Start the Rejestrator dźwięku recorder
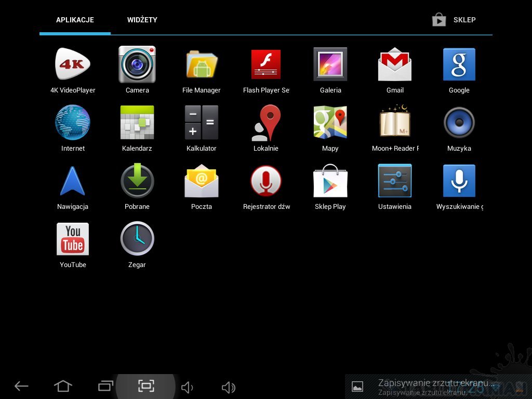Image resolution: width=532 pixels, height=399 pixels. 266,181
